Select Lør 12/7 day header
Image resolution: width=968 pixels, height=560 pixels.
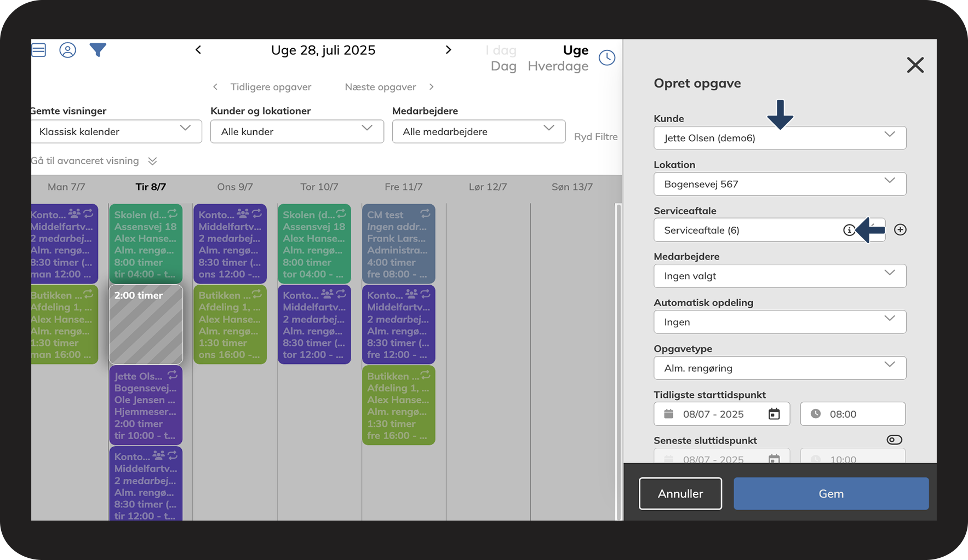[x=488, y=187]
